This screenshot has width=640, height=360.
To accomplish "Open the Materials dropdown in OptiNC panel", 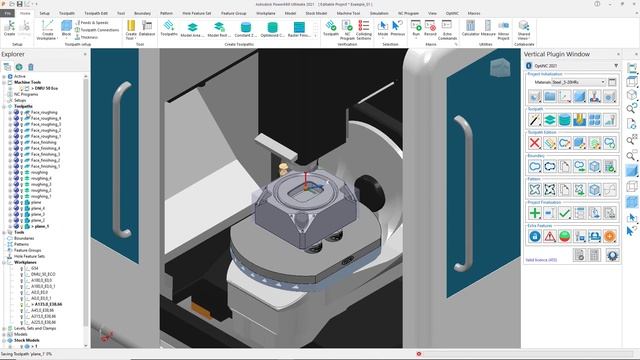I will [578, 82].
